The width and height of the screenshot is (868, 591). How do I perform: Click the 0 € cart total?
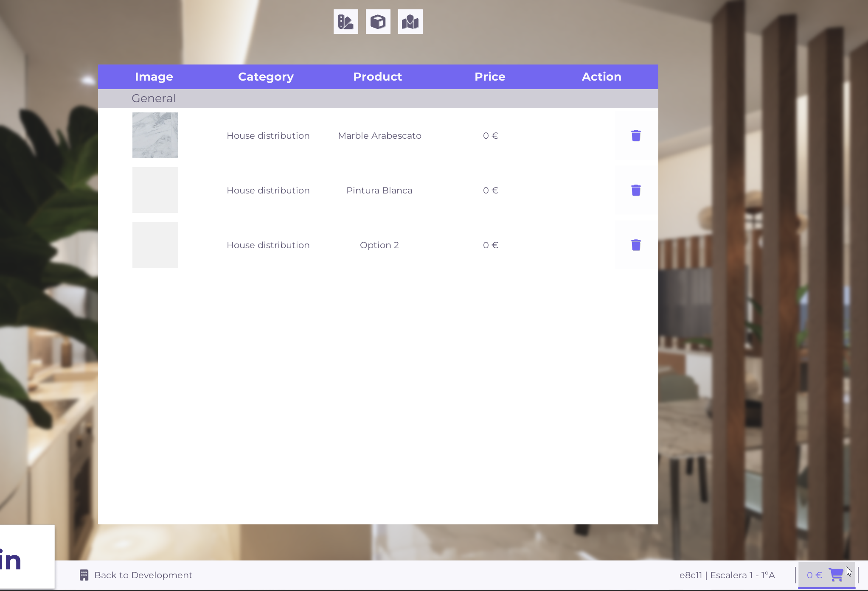814,575
